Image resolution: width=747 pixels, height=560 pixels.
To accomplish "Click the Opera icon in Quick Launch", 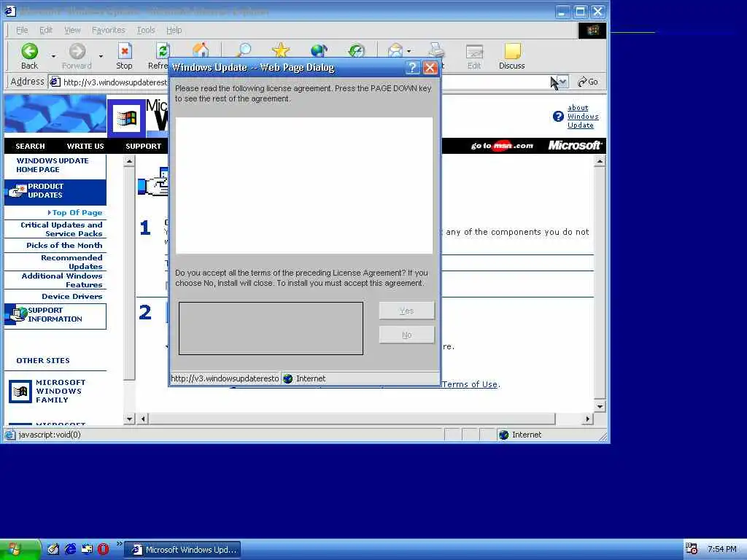I will pos(103,549).
